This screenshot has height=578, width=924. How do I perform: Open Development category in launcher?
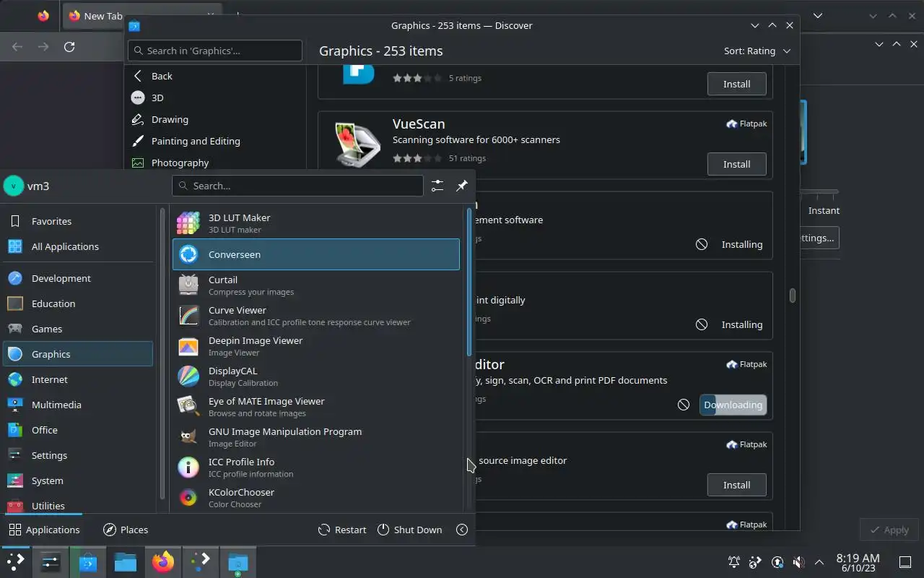coord(78,278)
